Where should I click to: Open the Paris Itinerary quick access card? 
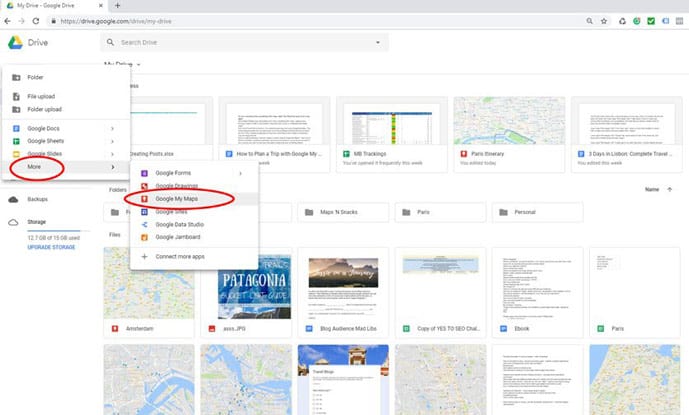[509, 135]
